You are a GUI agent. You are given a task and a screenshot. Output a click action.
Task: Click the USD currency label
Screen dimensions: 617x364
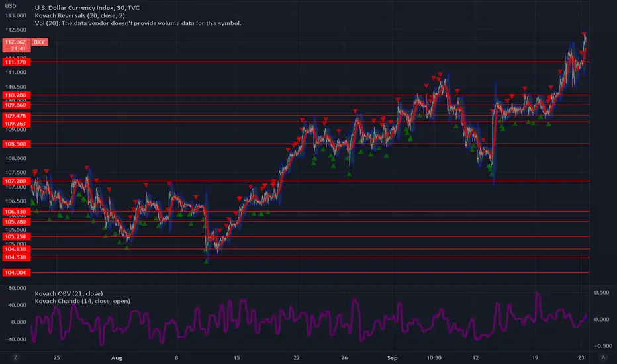[11, 6]
